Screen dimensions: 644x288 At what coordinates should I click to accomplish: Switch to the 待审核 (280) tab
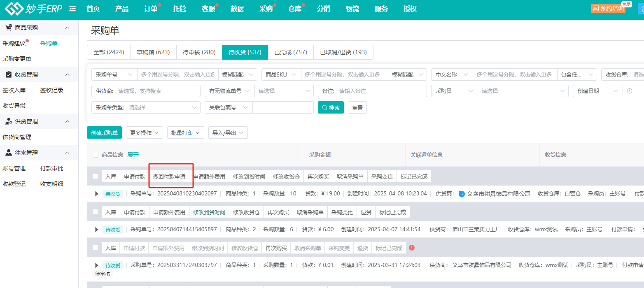click(x=199, y=52)
